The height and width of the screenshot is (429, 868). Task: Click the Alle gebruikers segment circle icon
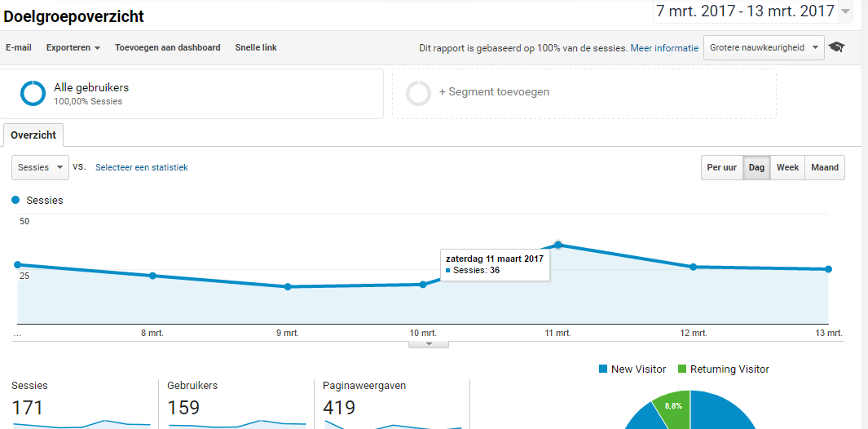click(x=33, y=93)
